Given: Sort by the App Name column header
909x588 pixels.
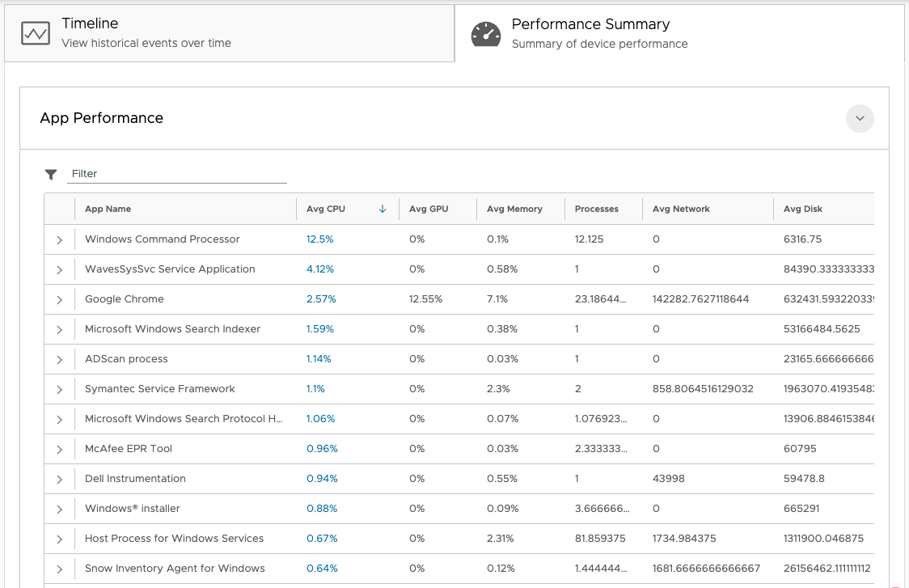Looking at the screenshot, I should click(108, 209).
